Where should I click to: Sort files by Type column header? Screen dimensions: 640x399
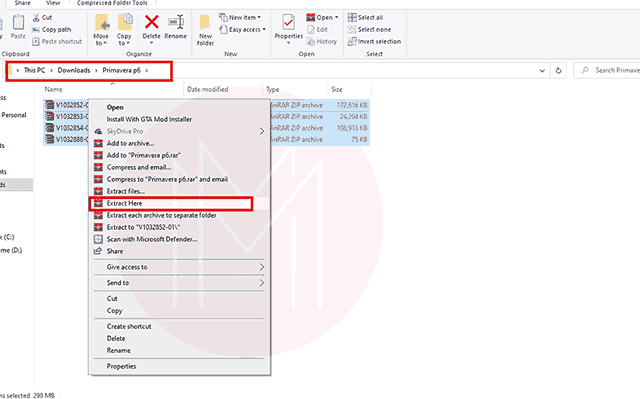click(x=273, y=89)
